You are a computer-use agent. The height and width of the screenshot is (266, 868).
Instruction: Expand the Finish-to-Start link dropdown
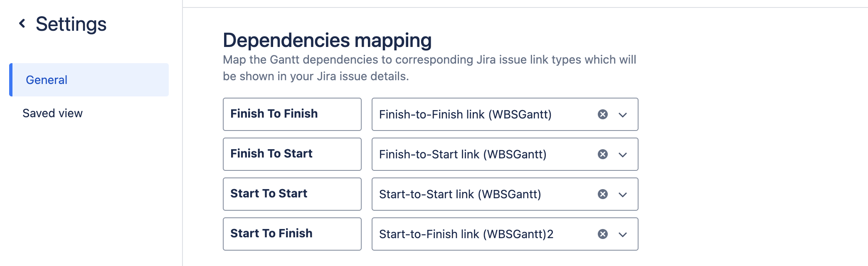[622, 155]
